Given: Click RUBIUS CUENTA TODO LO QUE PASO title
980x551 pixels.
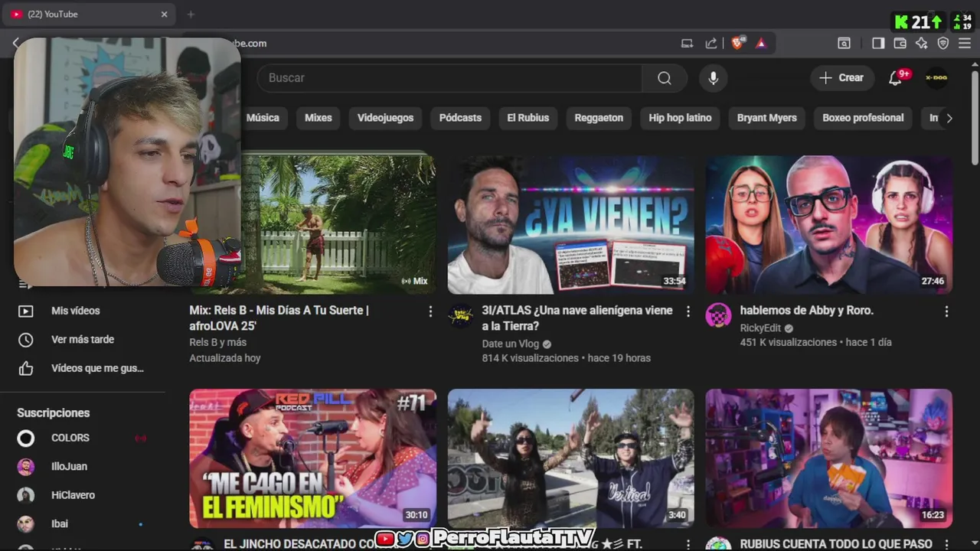Looking at the screenshot, I should 836,543.
